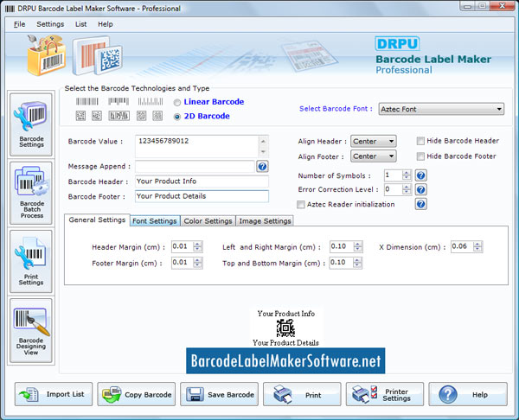
Task: Click the shopping bag barcode logo
Action: pos(47,55)
